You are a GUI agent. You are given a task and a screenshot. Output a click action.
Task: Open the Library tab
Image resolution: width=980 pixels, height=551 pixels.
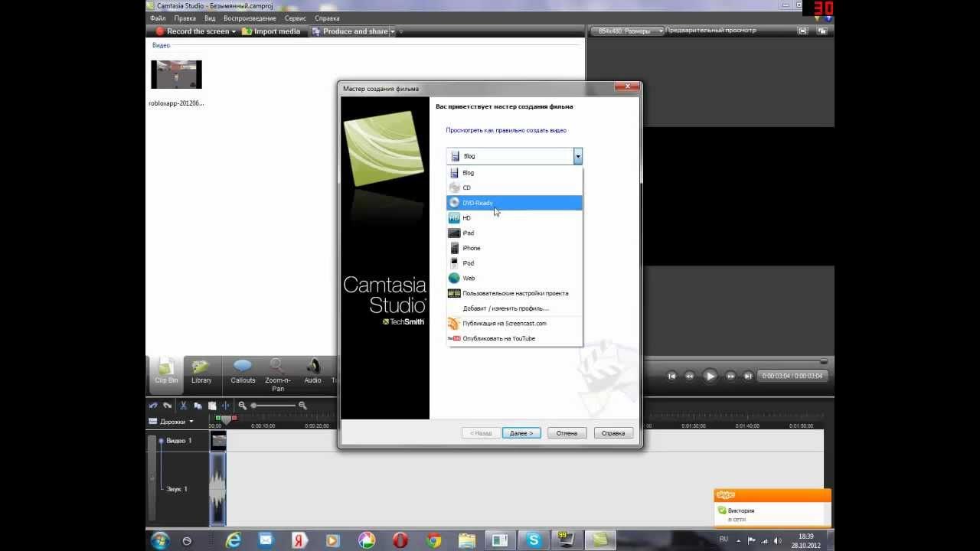pos(201,370)
